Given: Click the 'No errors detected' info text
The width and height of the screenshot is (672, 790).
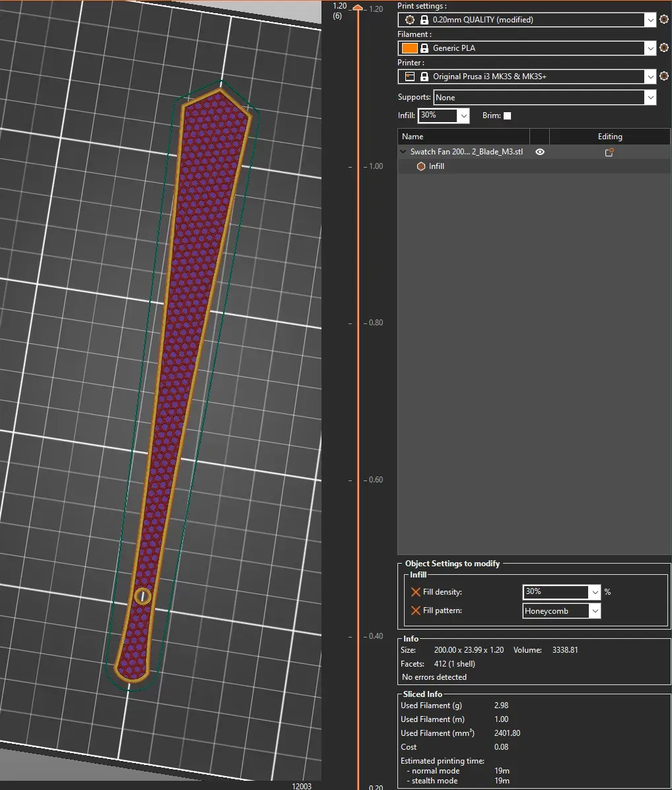Looking at the screenshot, I should [434, 677].
